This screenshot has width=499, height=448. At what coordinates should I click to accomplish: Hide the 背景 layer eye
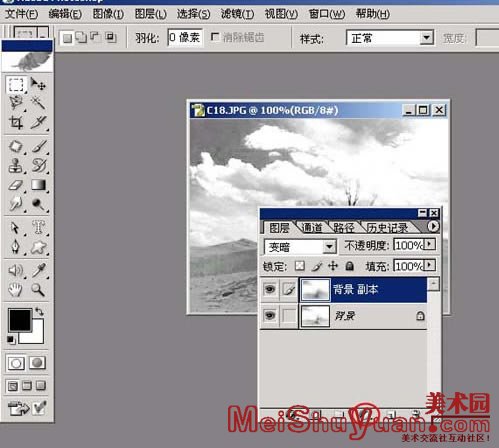tap(270, 315)
